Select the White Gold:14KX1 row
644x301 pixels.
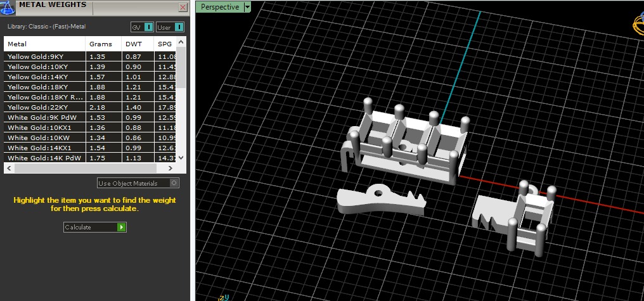coord(90,148)
